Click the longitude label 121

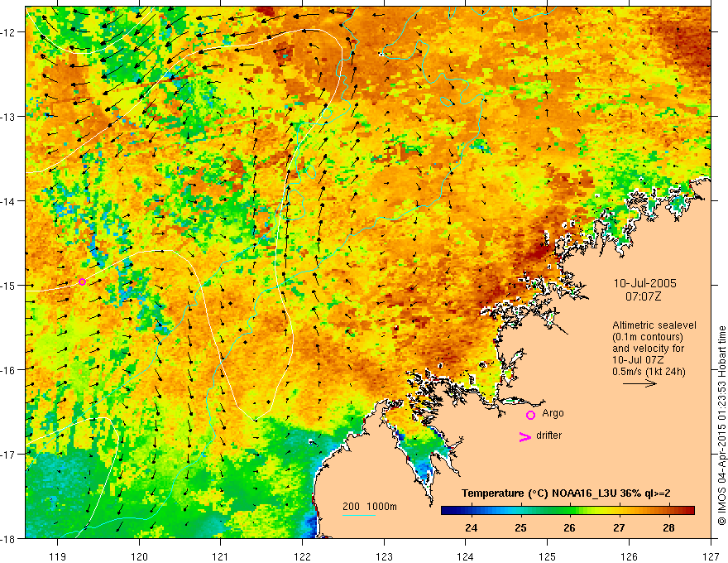[221, 556]
